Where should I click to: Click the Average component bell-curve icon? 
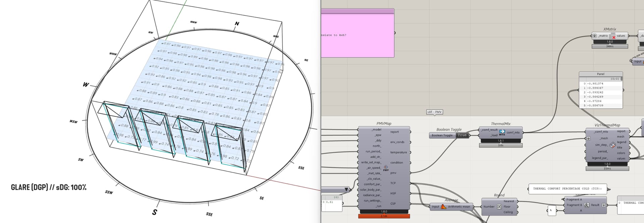point(443,207)
